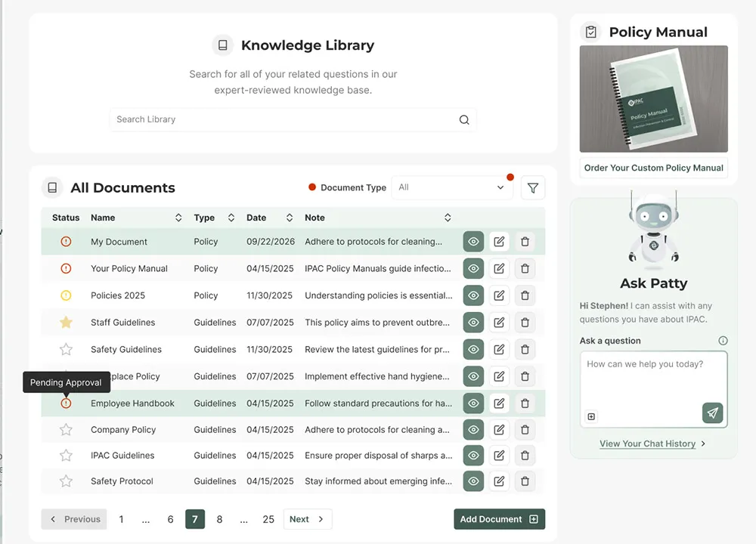
Task: Sort the Name column with its chevron
Action: pos(178,217)
